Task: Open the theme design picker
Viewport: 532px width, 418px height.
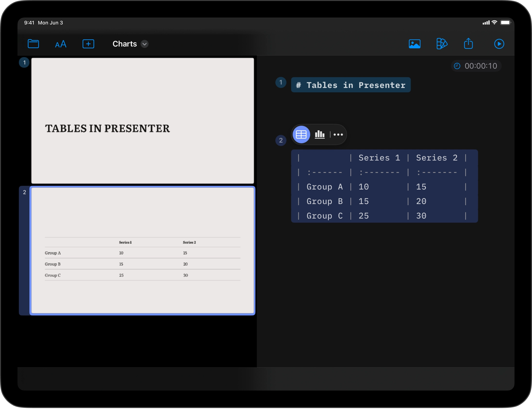Action: (442, 44)
